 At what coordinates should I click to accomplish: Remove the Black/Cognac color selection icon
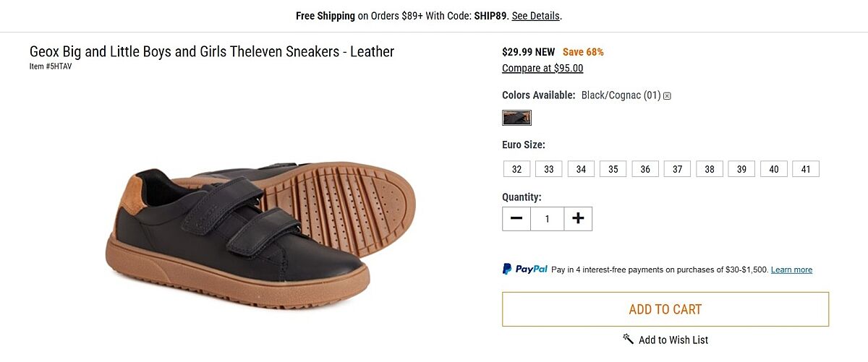(667, 96)
